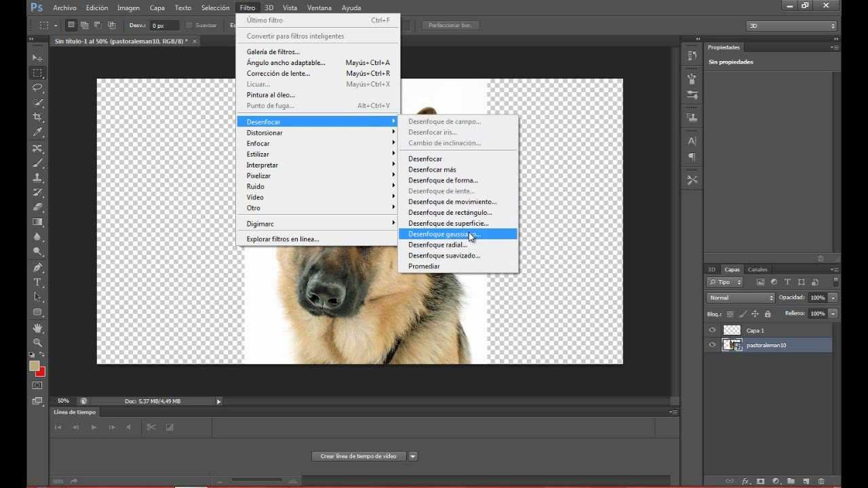Click the Capa 1 layer thumbnail

pos(732,330)
